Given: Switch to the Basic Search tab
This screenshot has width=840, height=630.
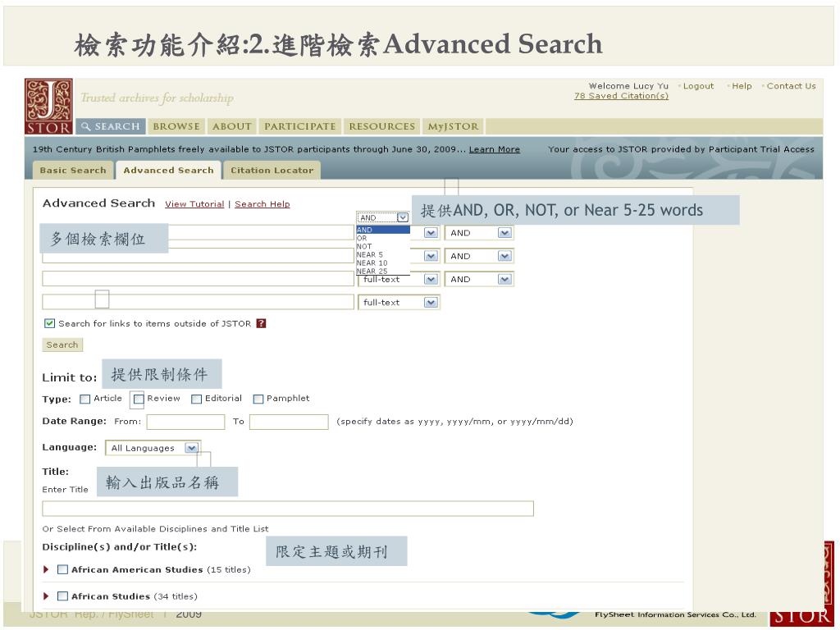Looking at the screenshot, I should (73, 171).
